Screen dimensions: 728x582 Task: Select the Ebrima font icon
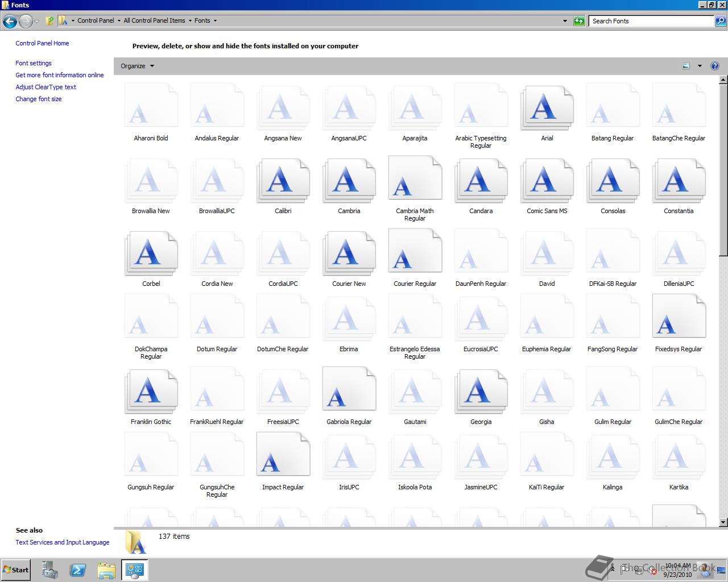point(349,319)
